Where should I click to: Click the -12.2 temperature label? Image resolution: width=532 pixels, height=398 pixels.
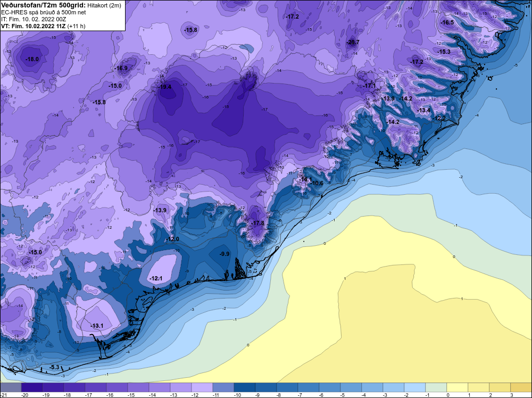[440, 119]
